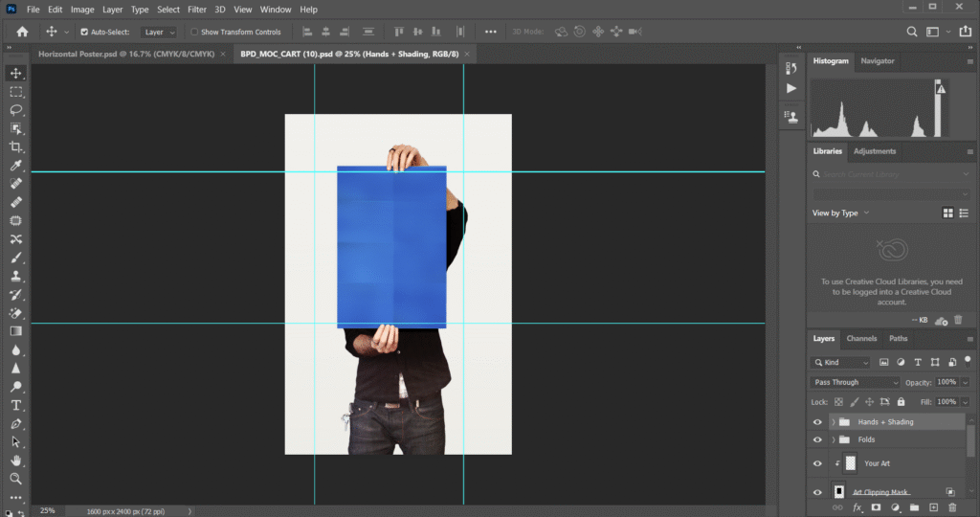The image size is (980, 517).
Task: Select the Brush tool
Action: [16, 258]
